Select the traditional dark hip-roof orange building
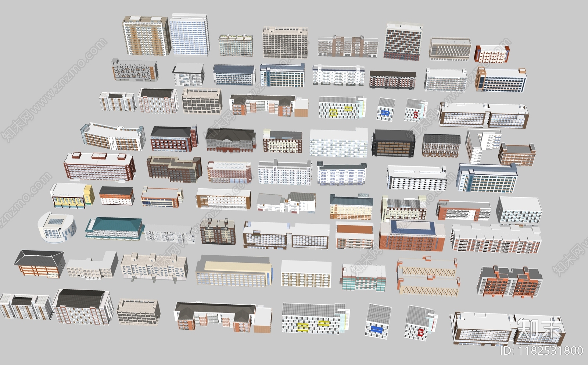The image size is (588, 365). [x=40, y=264]
